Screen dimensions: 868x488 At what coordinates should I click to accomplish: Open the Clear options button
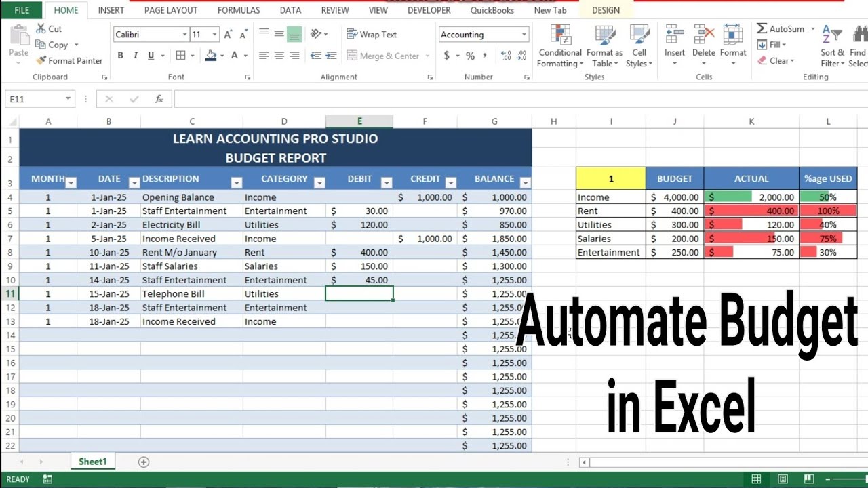coord(776,60)
